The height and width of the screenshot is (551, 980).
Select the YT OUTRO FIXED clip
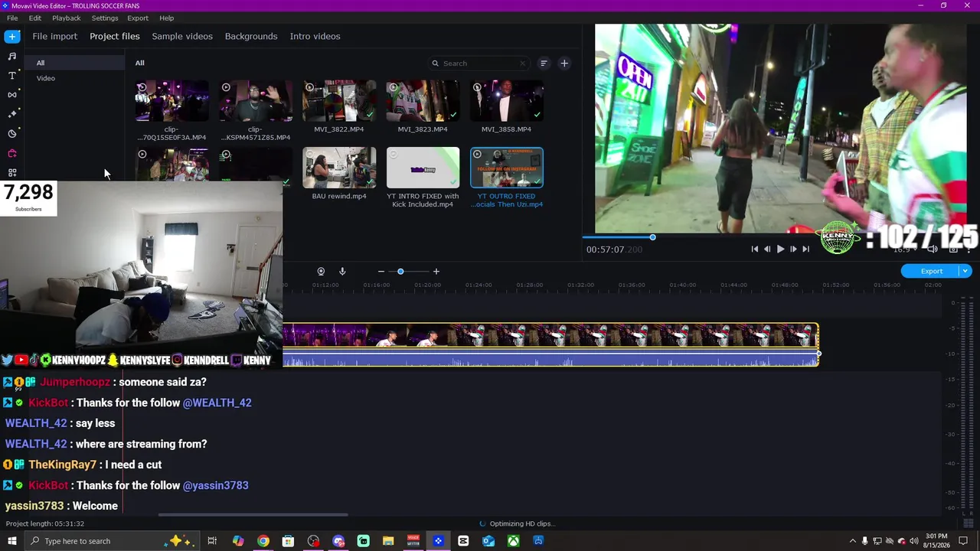click(506, 168)
